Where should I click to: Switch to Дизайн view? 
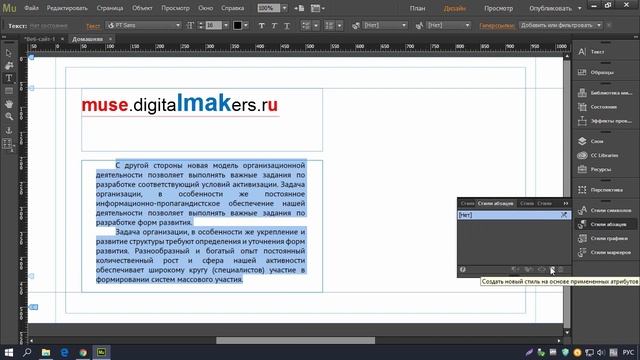click(454, 8)
